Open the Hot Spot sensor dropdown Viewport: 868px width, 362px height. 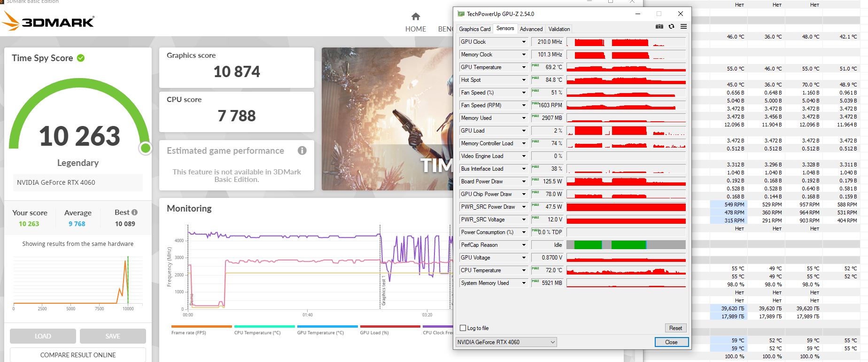click(x=524, y=80)
